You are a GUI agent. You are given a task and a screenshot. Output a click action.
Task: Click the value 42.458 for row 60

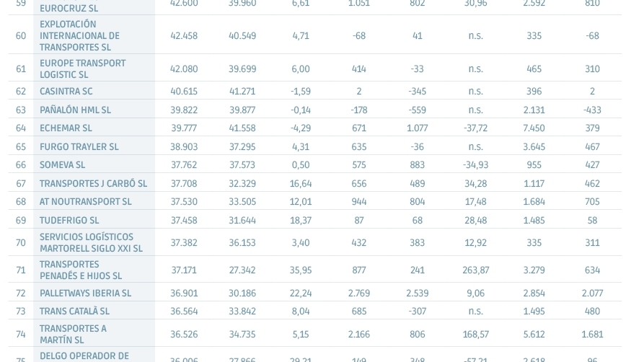pyautogui.click(x=184, y=36)
